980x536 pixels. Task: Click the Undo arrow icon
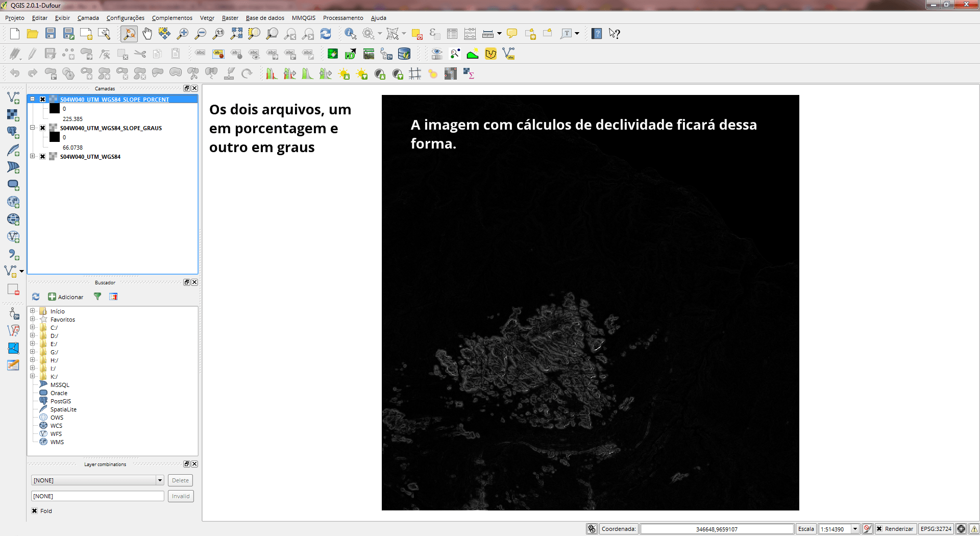15,74
